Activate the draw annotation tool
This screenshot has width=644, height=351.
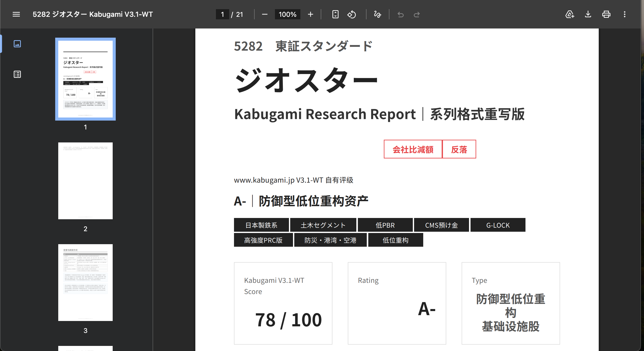coord(377,14)
